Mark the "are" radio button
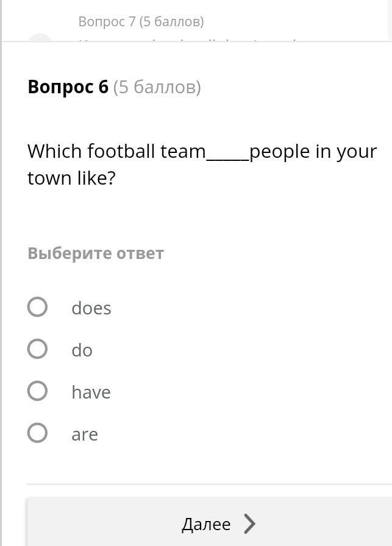 tap(37, 433)
